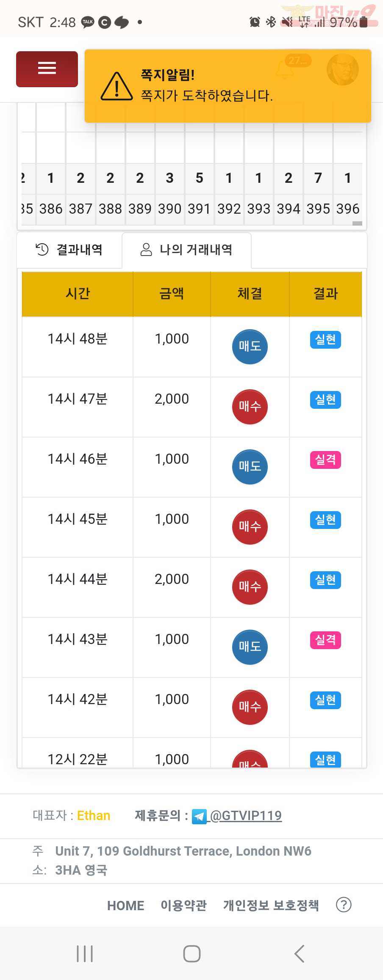Click the 매도 badge in the 14시 48분 row
This screenshot has height=980, width=383.
coord(250,347)
